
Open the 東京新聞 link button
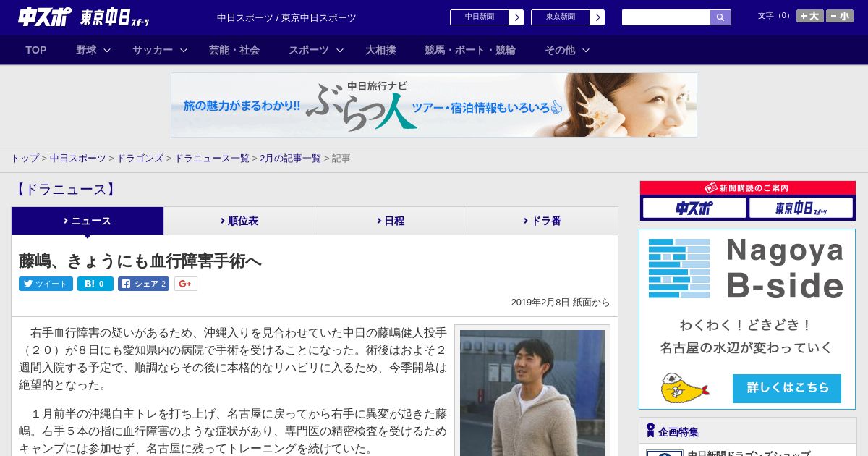(561, 17)
